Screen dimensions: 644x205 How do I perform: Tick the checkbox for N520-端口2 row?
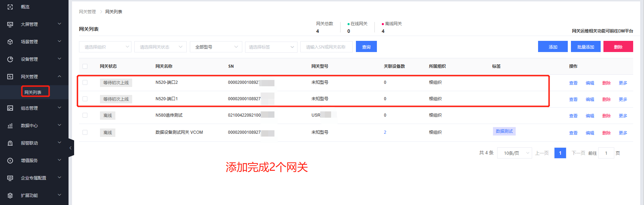[x=85, y=82]
